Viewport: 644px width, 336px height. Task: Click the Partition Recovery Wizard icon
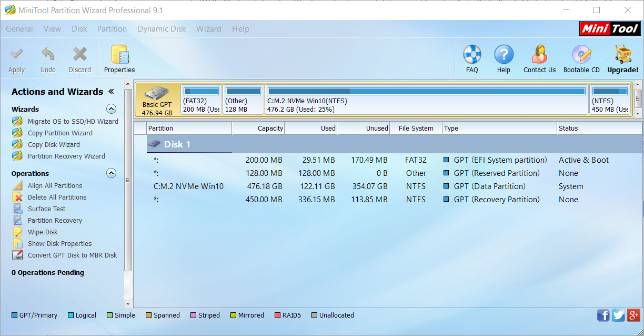[18, 156]
